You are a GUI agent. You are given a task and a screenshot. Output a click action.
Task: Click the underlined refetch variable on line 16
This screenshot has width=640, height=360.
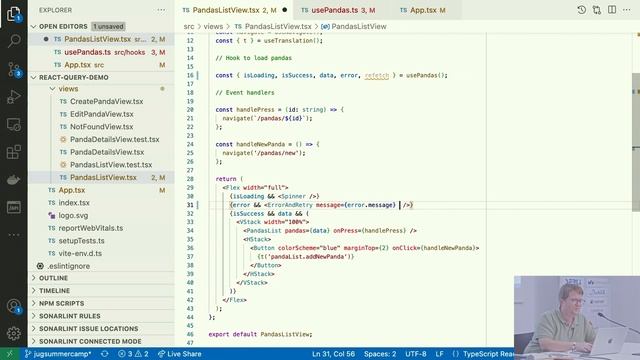[376, 75]
